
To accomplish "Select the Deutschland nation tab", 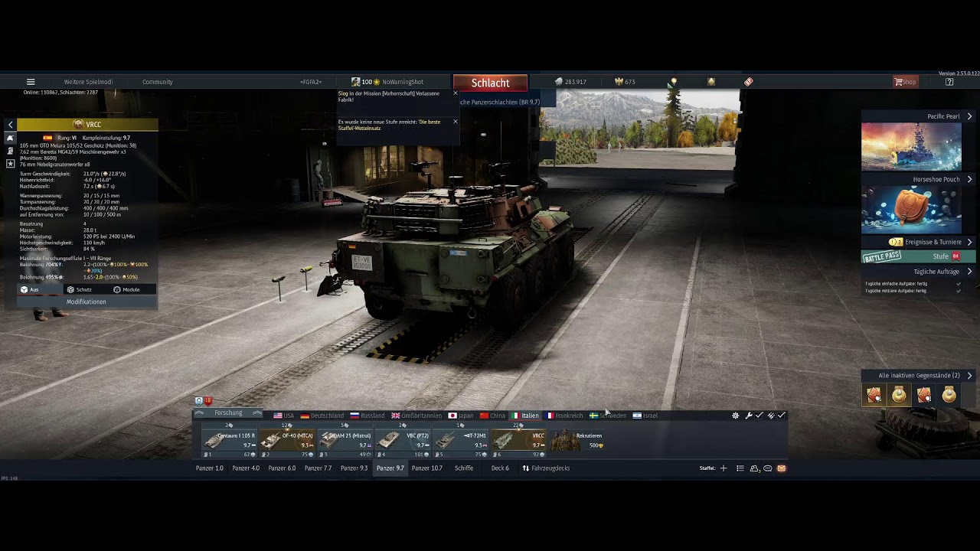I will [x=322, y=416].
